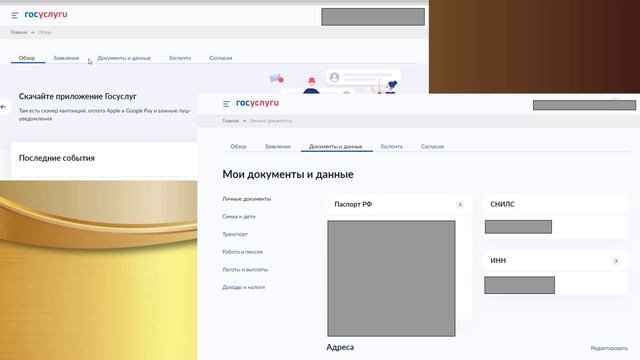This screenshot has width=640, height=360.
Task: Select Обзор tab in front window
Action: tap(238, 146)
